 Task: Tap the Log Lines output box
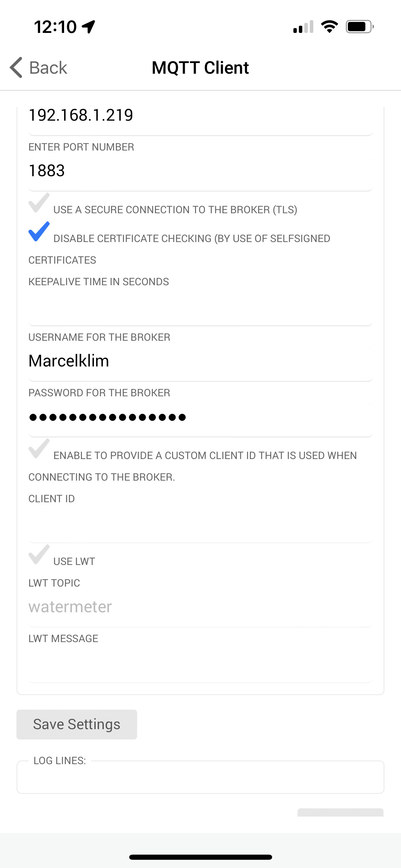[x=200, y=777]
